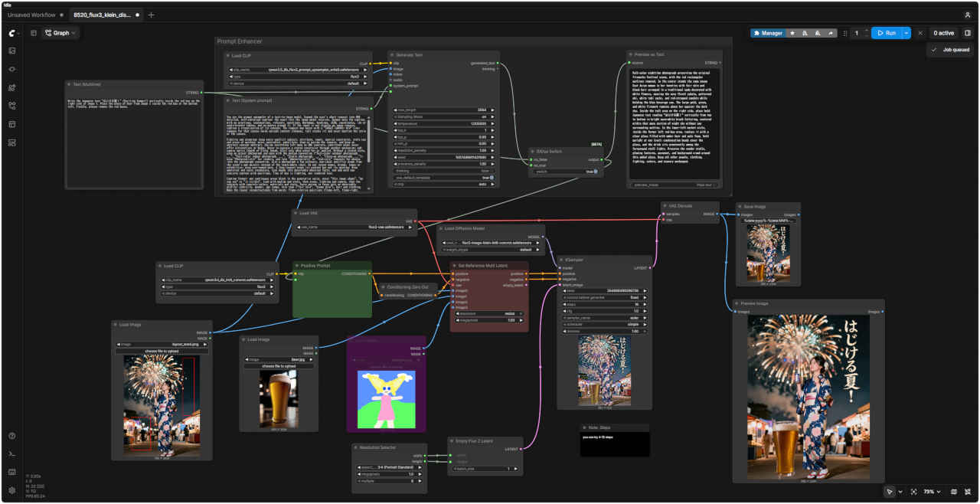Expand the Run button options arrow

[x=906, y=33]
